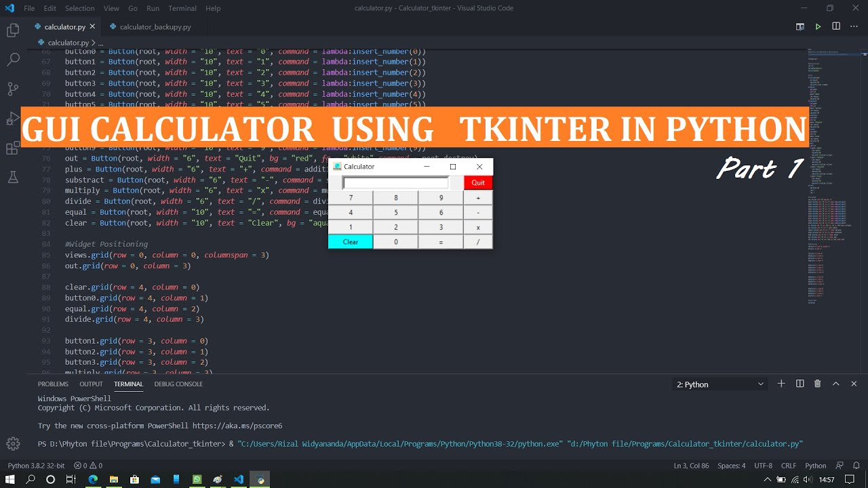The image size is (868, 488).
Task: Split the editor to the right
Action: point(836,26)
